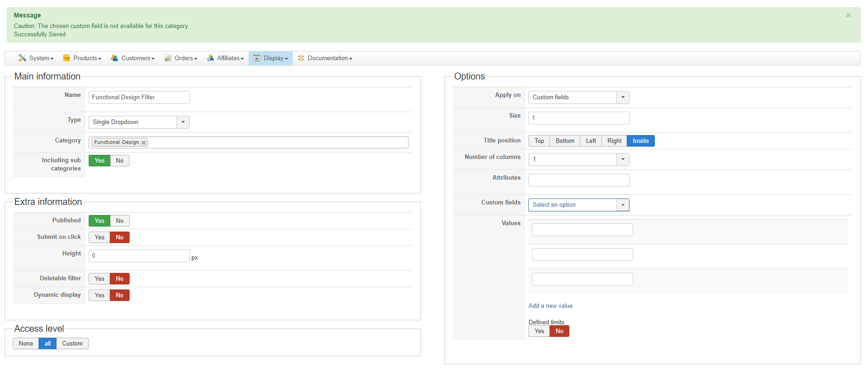
Task: Set Submit on click to No
Action: [119, 237]
